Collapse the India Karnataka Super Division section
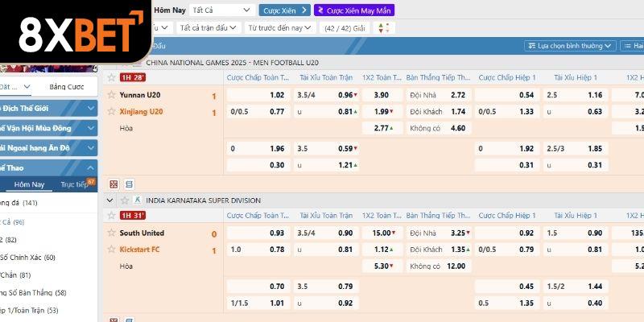644x322 pixels. click(x=124, y=200)
